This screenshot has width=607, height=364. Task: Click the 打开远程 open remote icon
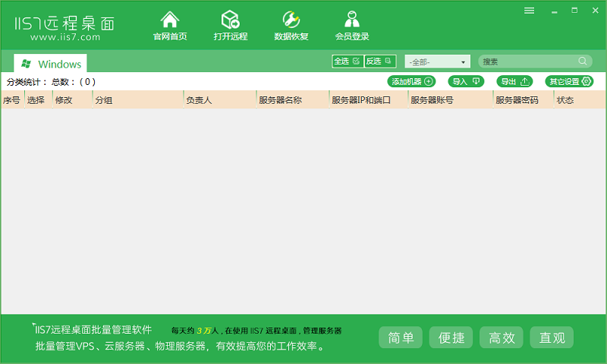tap(231, 26)
